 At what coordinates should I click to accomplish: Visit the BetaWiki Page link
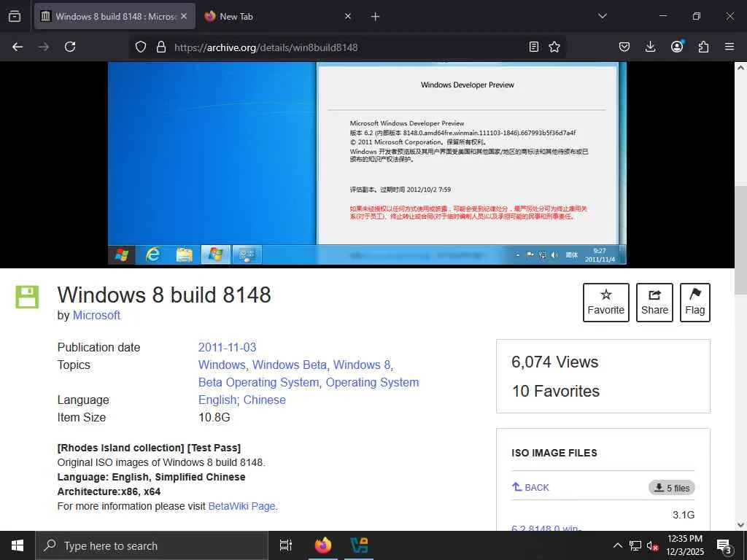coord(242,506)
